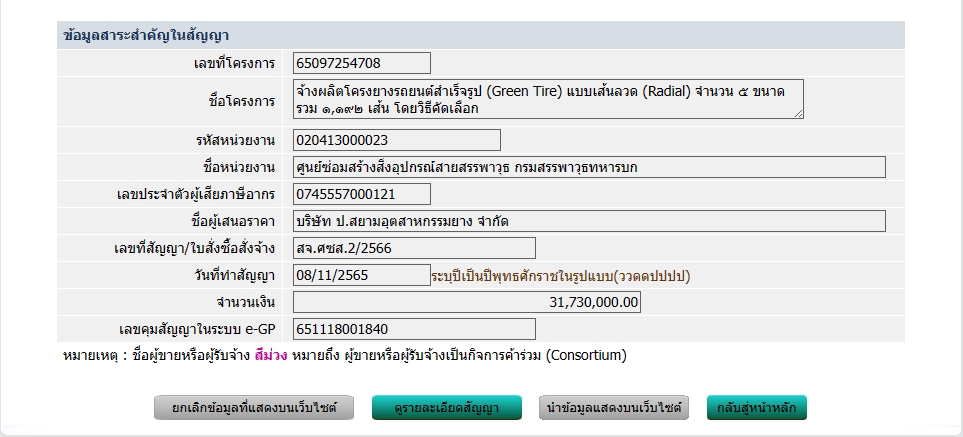The width and height of the screenshot is (963, 437).
Task: Click the จำนวนเงิน amount field 31,730,000.00
Action: click(467, 302)
